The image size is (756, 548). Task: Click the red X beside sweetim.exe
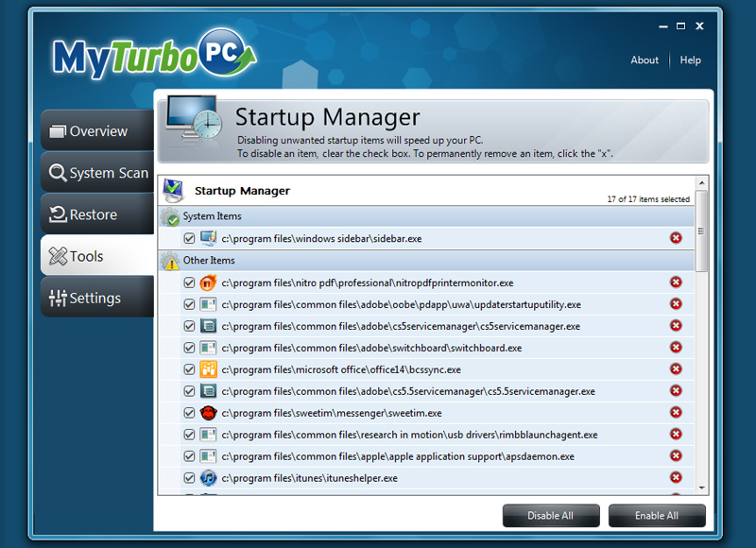pos(676,413)
